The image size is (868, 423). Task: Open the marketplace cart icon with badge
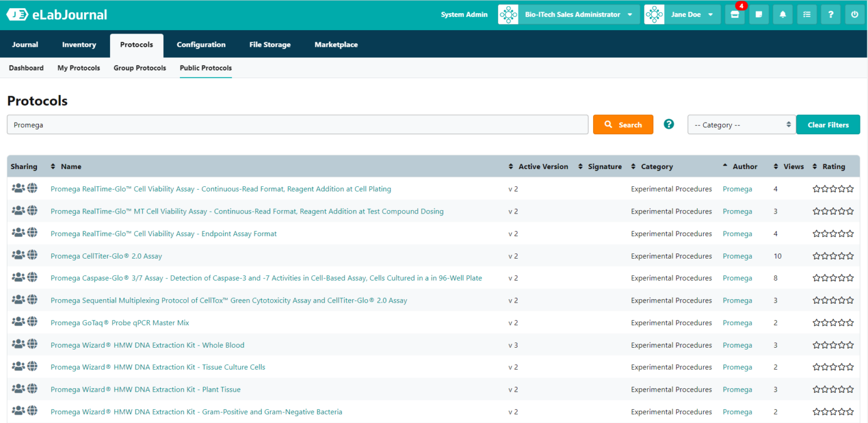click(734, 15)
